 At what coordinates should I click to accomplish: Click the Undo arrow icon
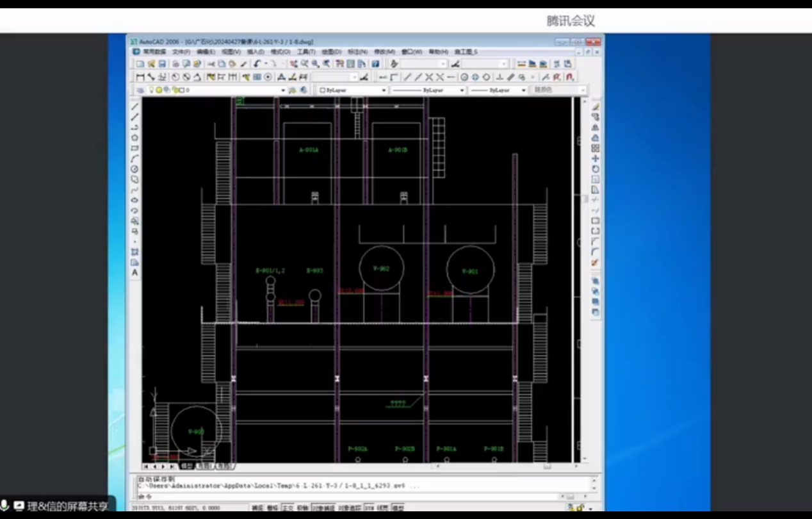pyautogui.click(x=257, y=64)
